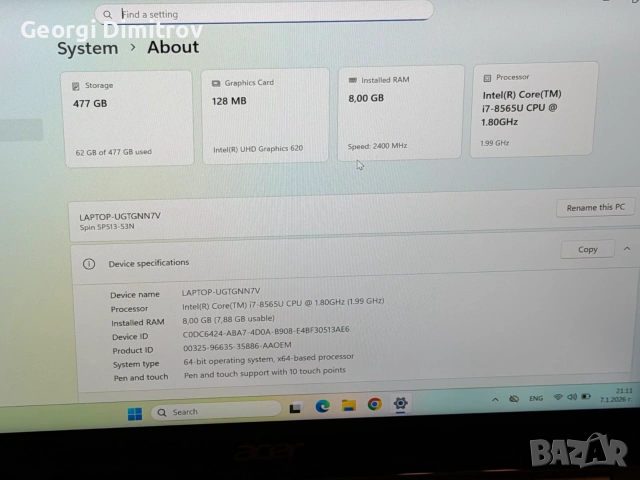Click the Settings gear on taskbar
Screen dimensions: 640x480
pos(400,403)
